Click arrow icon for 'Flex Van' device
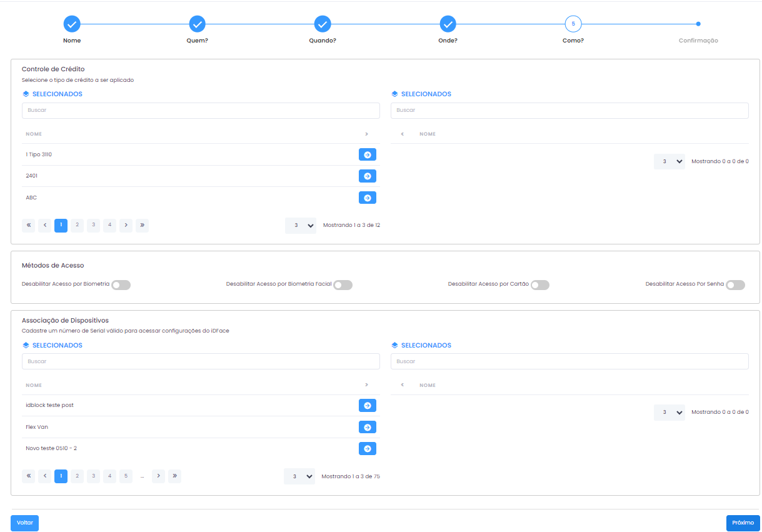Viewport: 762px width, 532px height. [367, 427]
